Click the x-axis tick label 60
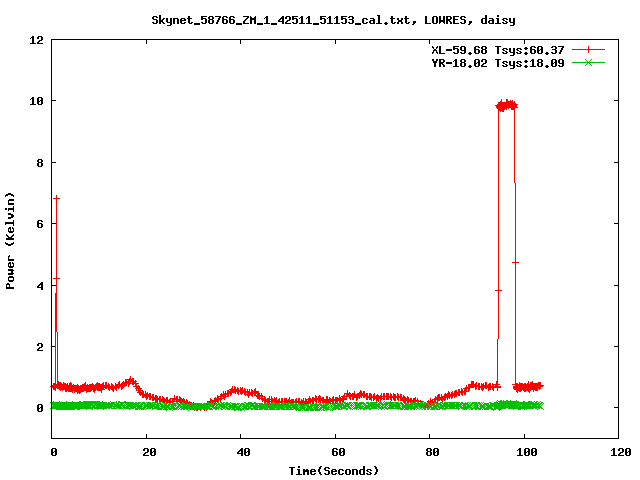 pos(338,452)
